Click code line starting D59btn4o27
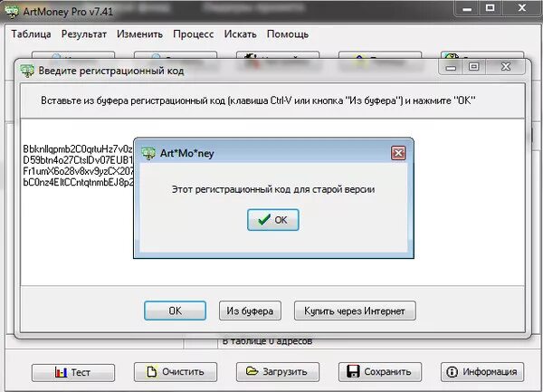Screen dimensions: 543x392 pos(78,160)
